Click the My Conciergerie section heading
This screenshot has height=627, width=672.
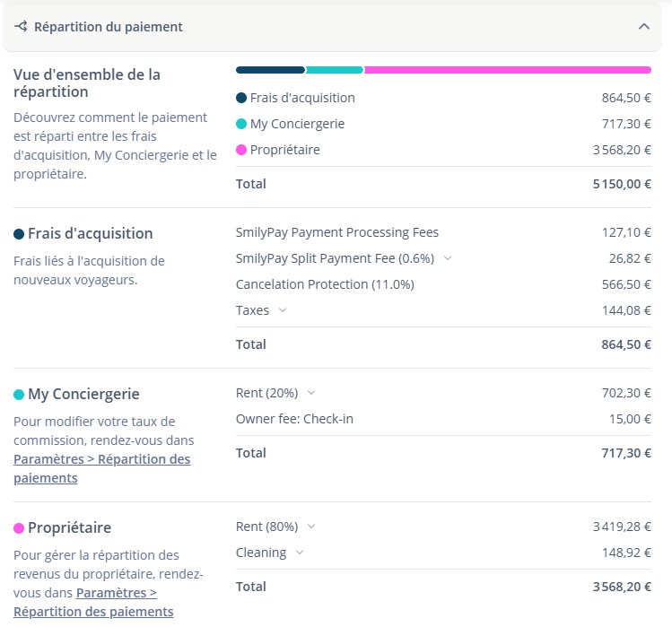point(83,394)
